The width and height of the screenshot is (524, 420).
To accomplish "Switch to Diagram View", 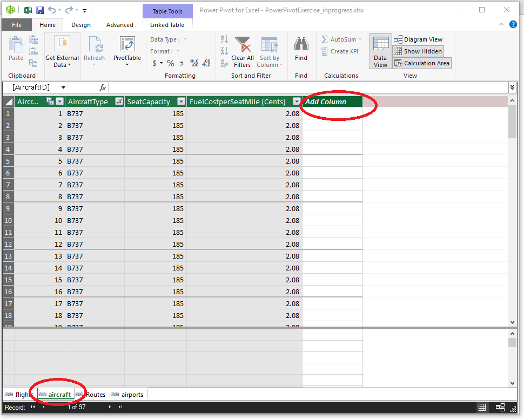I will (x=418, y=39).
